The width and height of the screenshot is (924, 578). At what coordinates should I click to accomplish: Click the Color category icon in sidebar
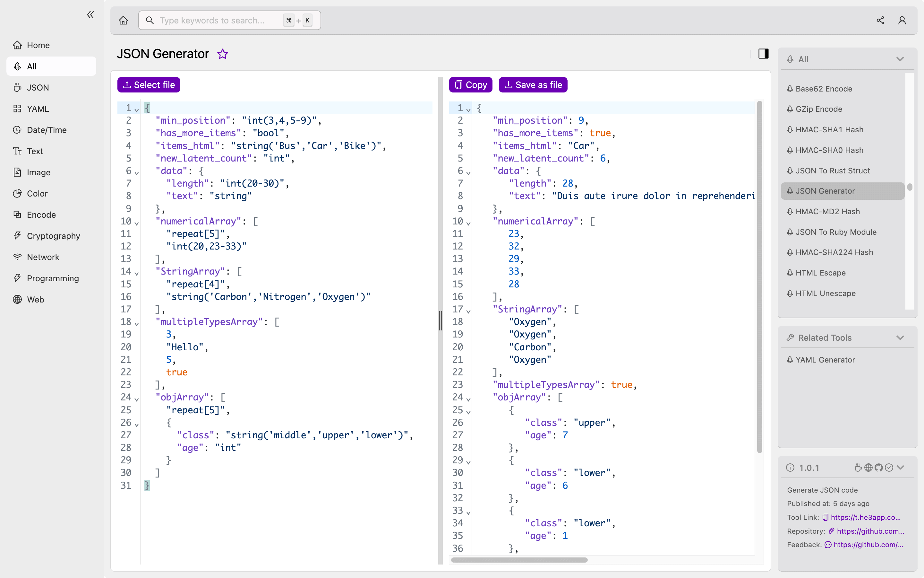click(x=17, y=193)
